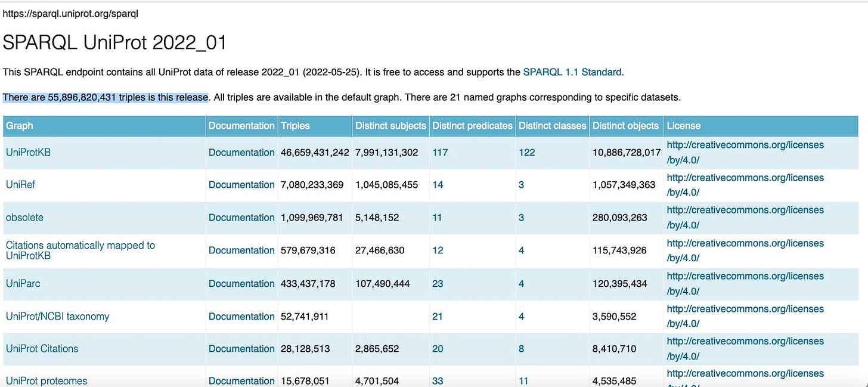Open the UniProt Citations graph link

tap(42, 349)
